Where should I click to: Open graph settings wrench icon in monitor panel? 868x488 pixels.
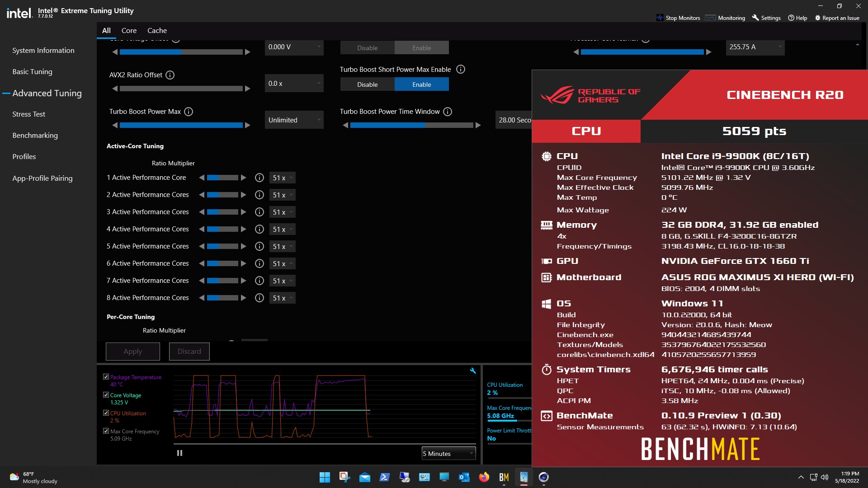(473, 371)
